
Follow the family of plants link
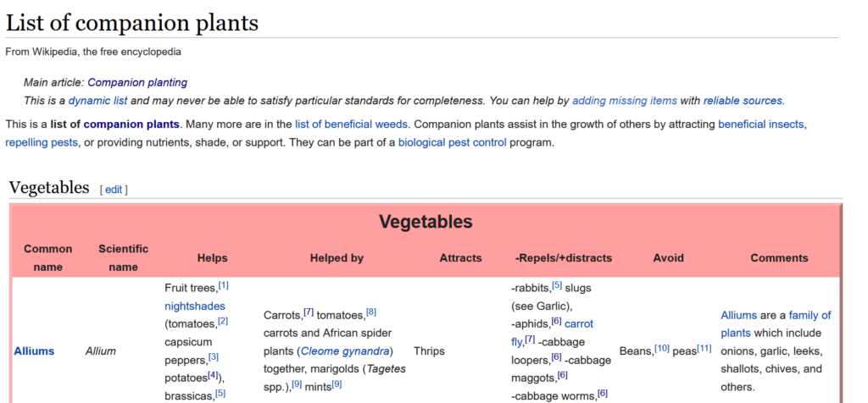click(776, 323)
